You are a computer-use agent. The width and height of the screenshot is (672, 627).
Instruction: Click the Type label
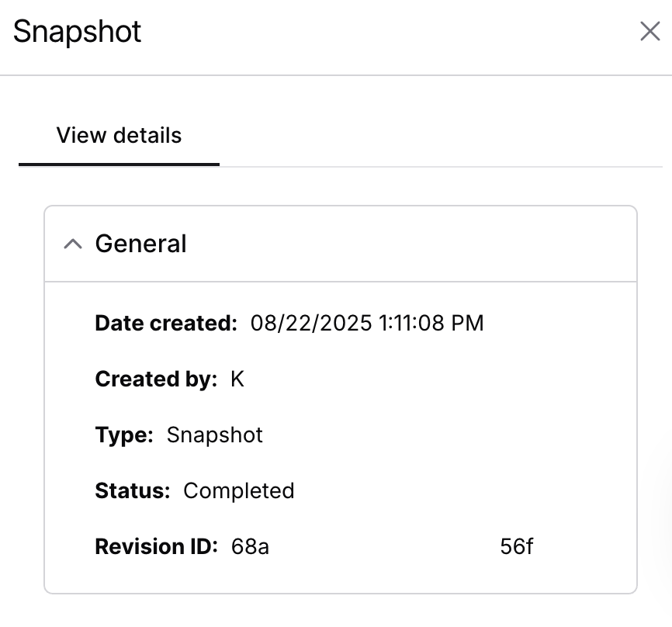(x=123, y=435)
